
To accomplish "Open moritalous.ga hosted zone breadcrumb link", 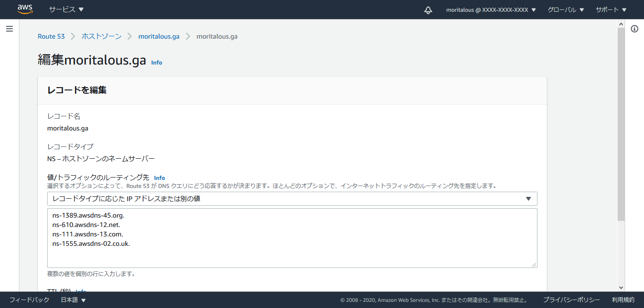I will 158,36.
